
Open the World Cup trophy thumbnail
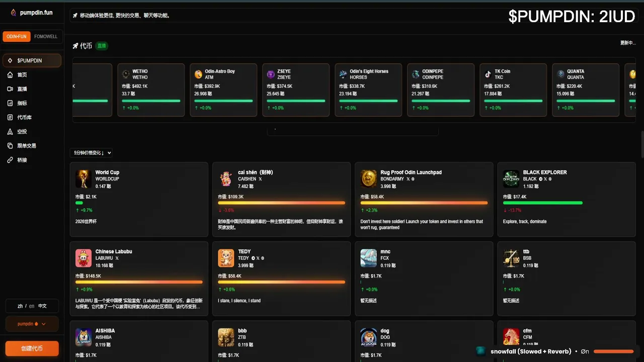point(84,179)
